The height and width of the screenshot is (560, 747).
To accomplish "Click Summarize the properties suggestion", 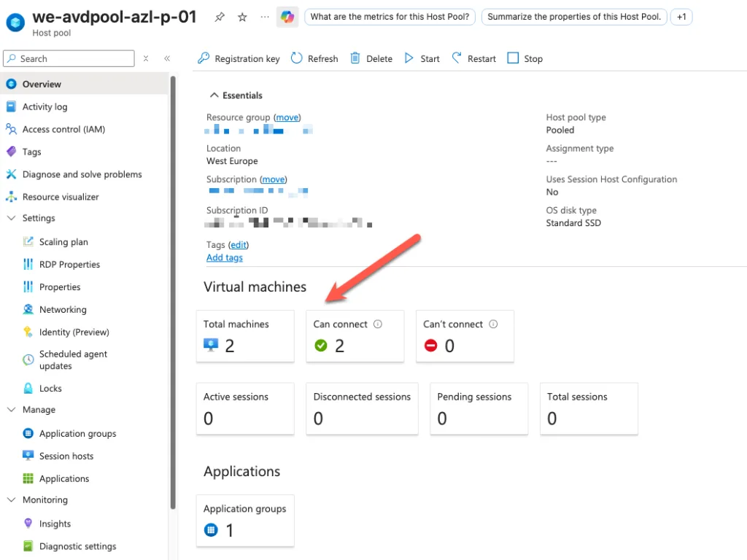I will [x=574, y=17].
